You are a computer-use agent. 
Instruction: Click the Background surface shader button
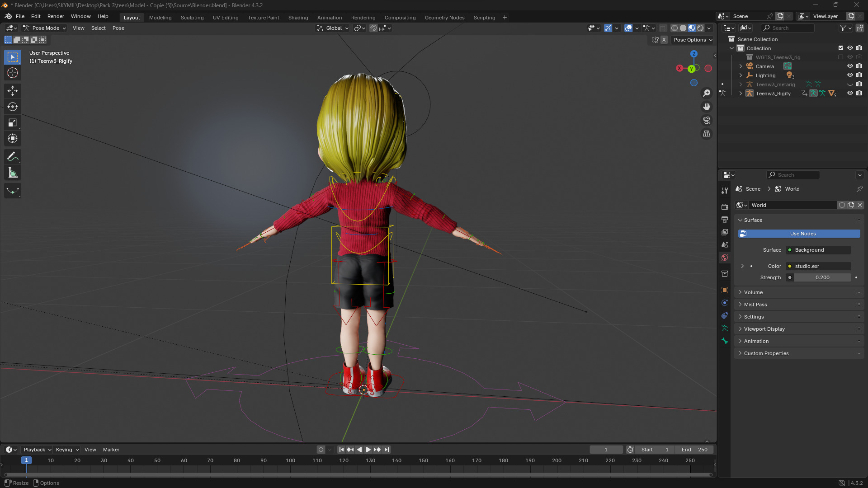[818, 250]
